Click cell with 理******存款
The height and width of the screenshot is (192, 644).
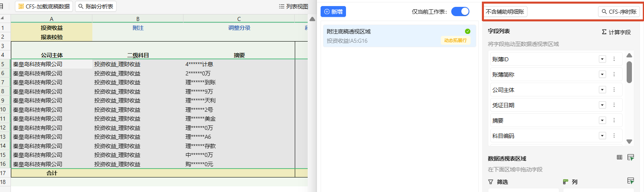[x=239, y=146]
